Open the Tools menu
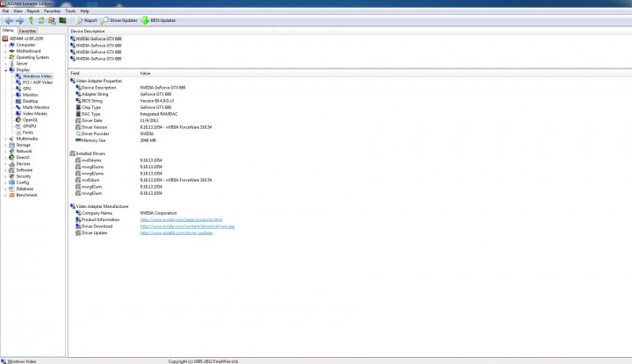Viewport: 632px width, 364px height. pyautogui.click(x=70, y=11)
